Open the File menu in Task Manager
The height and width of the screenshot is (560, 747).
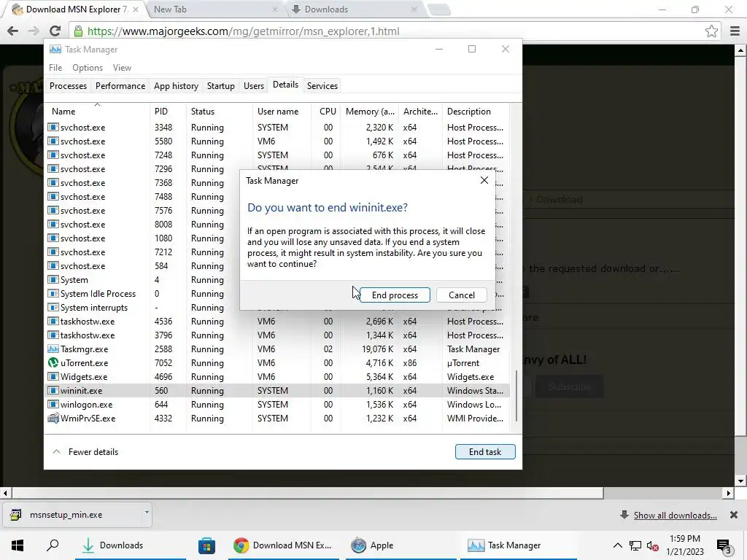[x=55, y=68]
